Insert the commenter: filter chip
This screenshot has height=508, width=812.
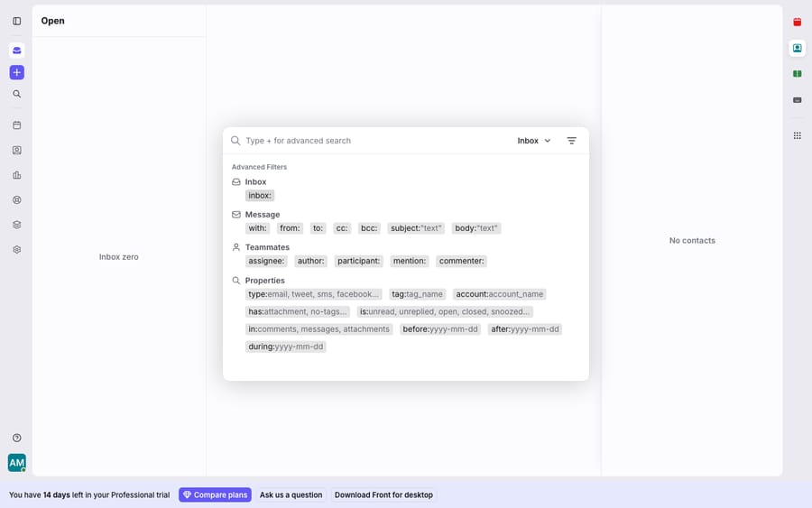461,261
